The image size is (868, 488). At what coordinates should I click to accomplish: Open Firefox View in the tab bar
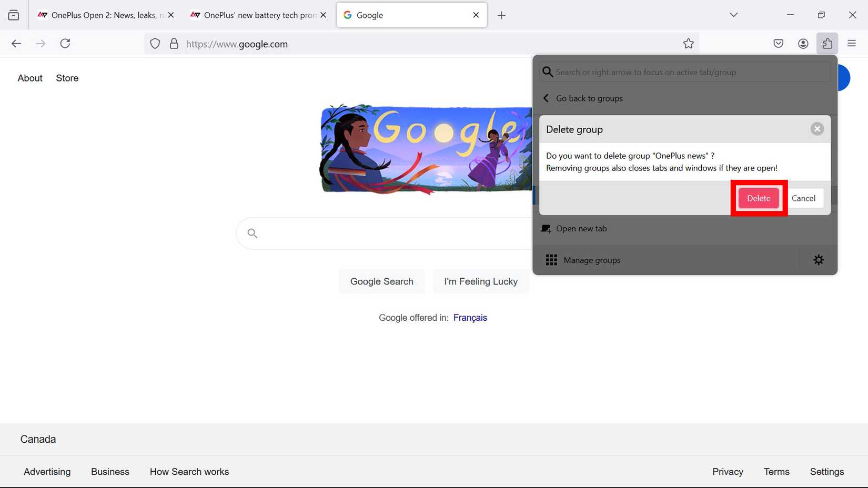[x=13, y=15]
